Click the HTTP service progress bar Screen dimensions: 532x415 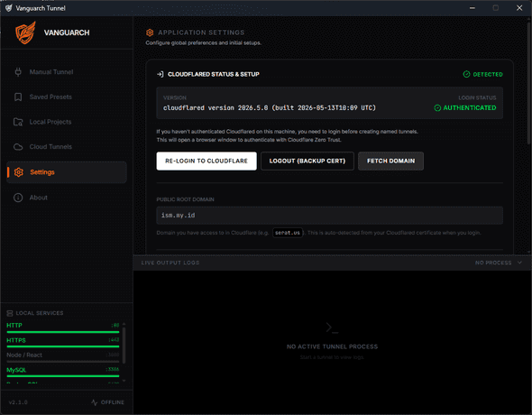63,332
